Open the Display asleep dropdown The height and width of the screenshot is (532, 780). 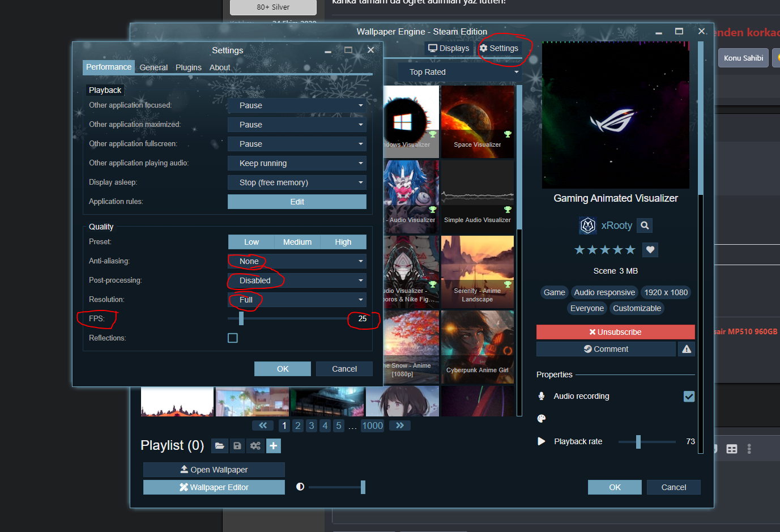tap(297, 182)
